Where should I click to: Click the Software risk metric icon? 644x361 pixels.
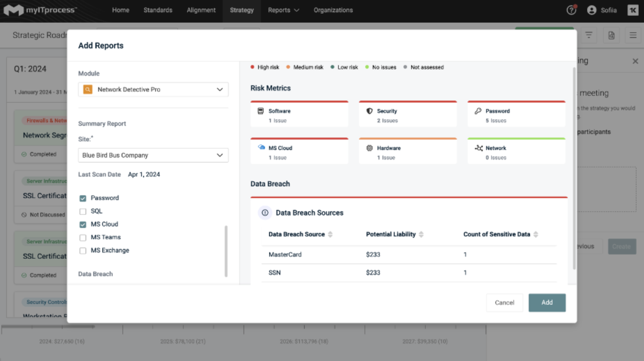[260, 111]
